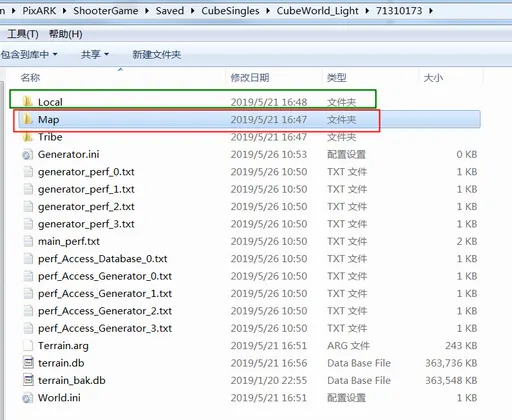Click the Generator.ini gear file icon
The width and height of the screenshot is (512, 420).
(28, 154)
